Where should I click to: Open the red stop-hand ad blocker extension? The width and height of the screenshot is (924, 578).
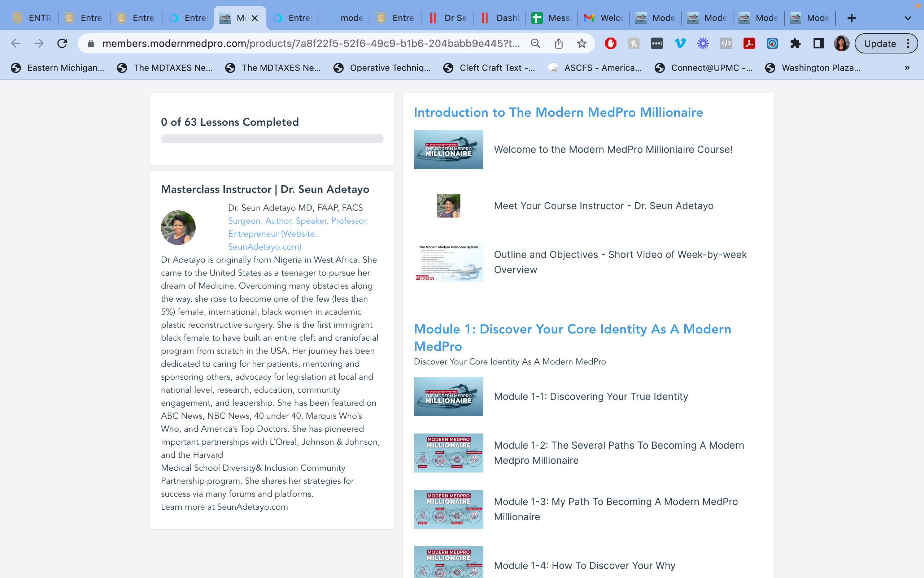[x=611, y=44]
